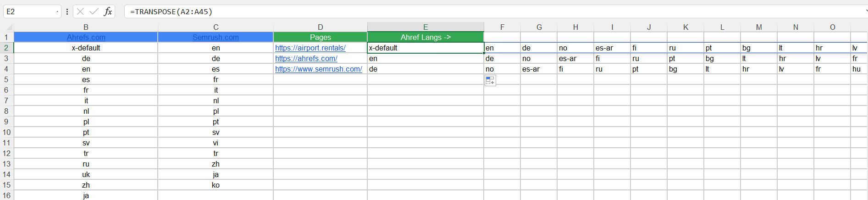Open the Insert Function fx icon

[x=108, y=11]
